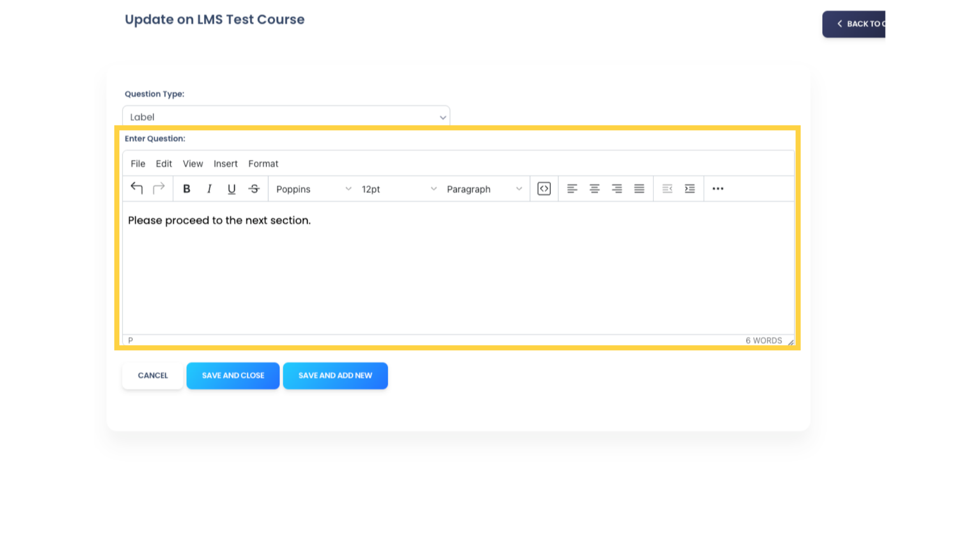Screen dimensions: 980x551
Task: Click the source code view icon
Action: click(544, 188)
